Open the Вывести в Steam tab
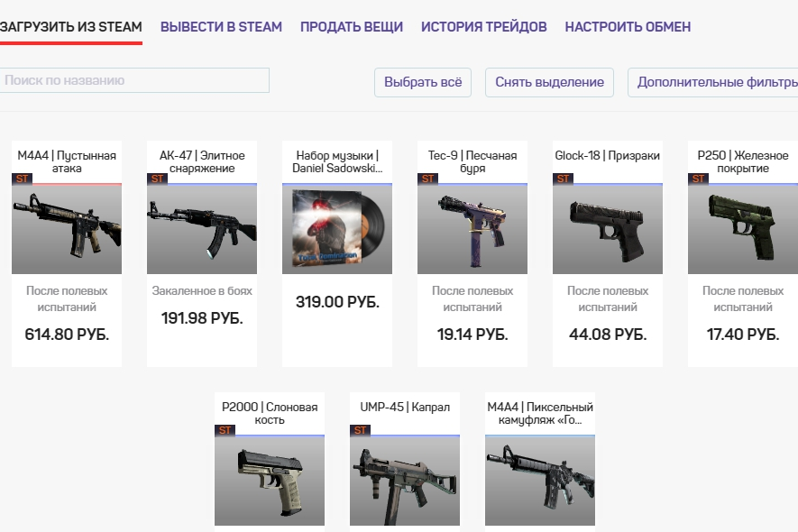The height and width of the screenshot is (532, 798). 221,26
